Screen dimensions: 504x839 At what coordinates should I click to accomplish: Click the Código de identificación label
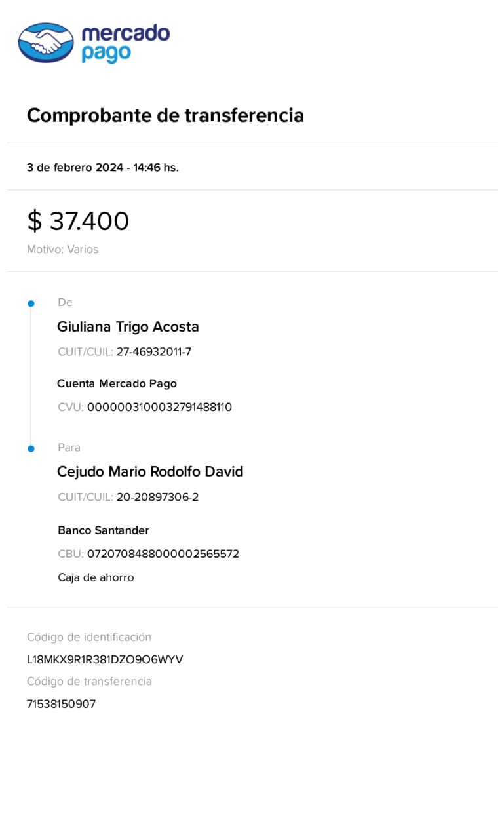coord(89,637)
